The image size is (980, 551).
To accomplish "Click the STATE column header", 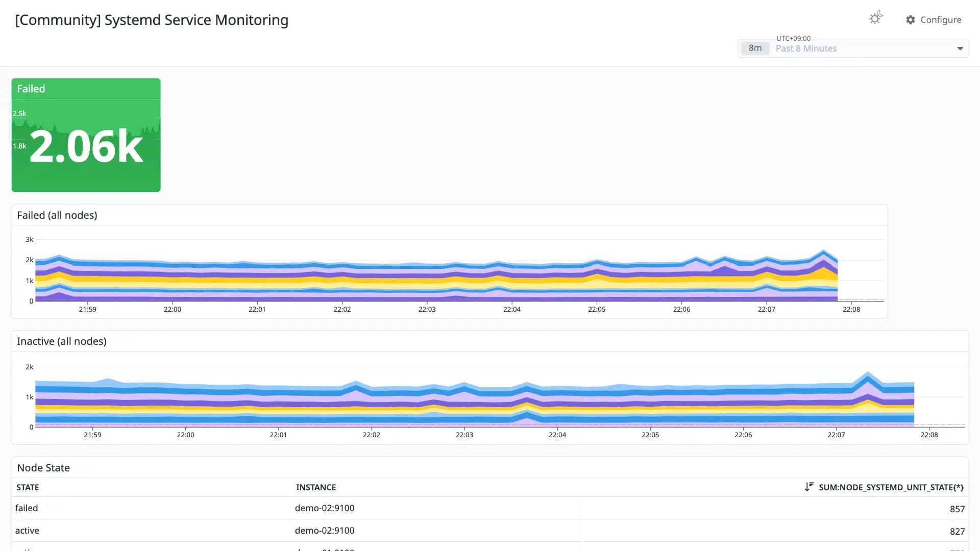I will point(28,487).
